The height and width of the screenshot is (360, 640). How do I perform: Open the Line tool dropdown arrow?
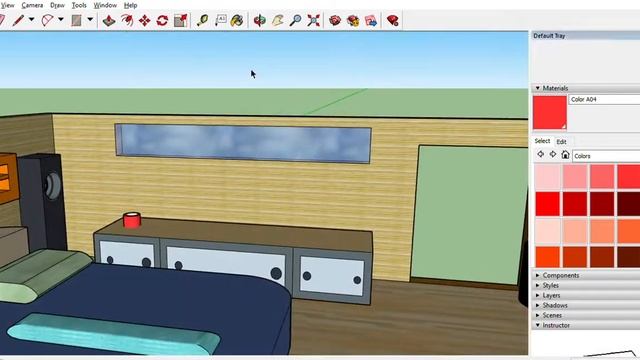[31, 20]
